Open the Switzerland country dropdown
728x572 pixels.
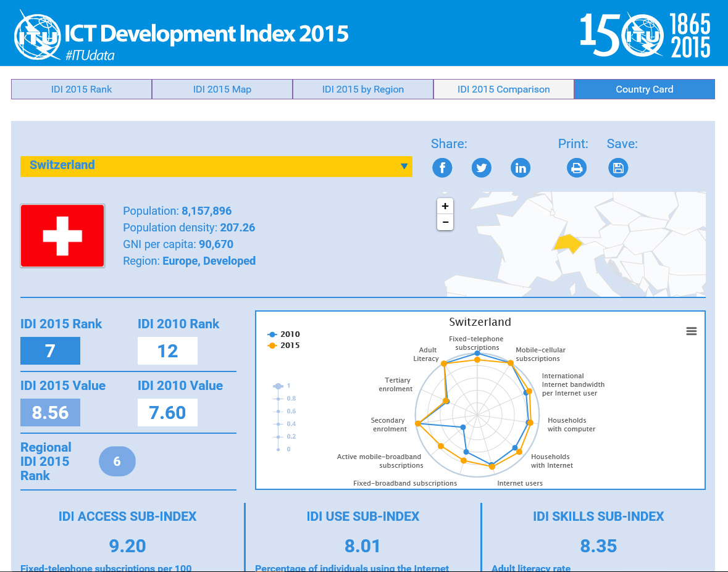(216, 166)
